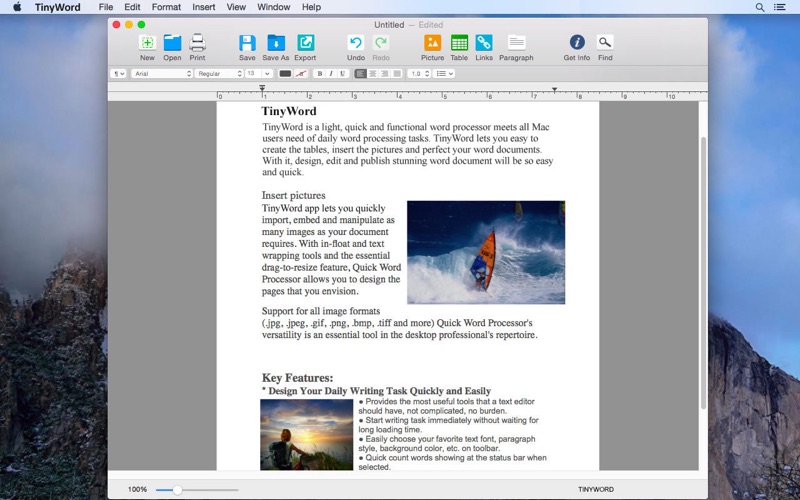Click the text background color swatch

(301, 74)
